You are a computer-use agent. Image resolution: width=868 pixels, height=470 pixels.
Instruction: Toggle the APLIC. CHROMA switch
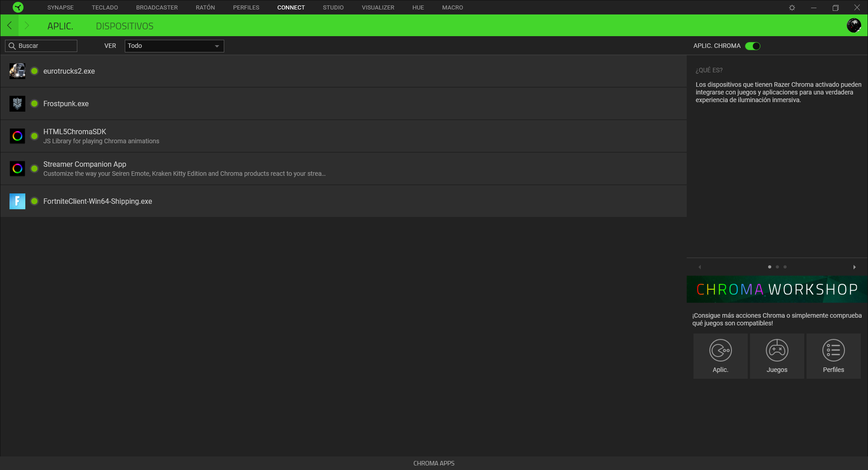click(x=753, y=46)
